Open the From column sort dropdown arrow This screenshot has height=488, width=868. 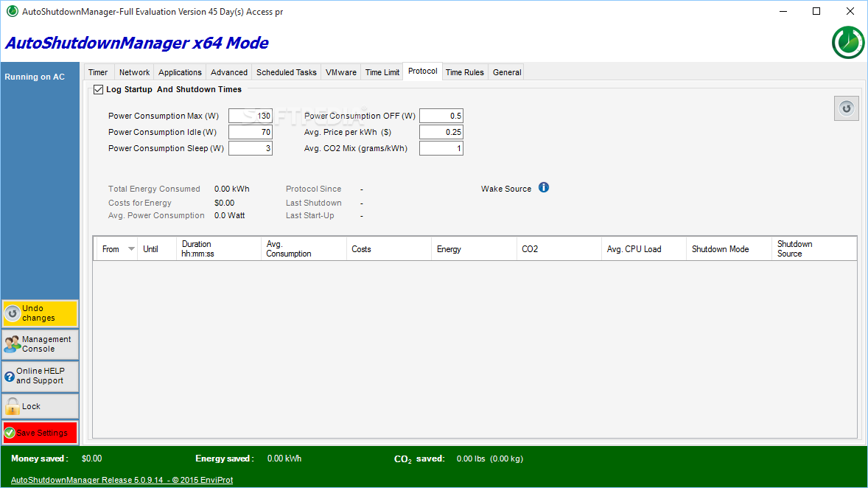tap(131, 248)
